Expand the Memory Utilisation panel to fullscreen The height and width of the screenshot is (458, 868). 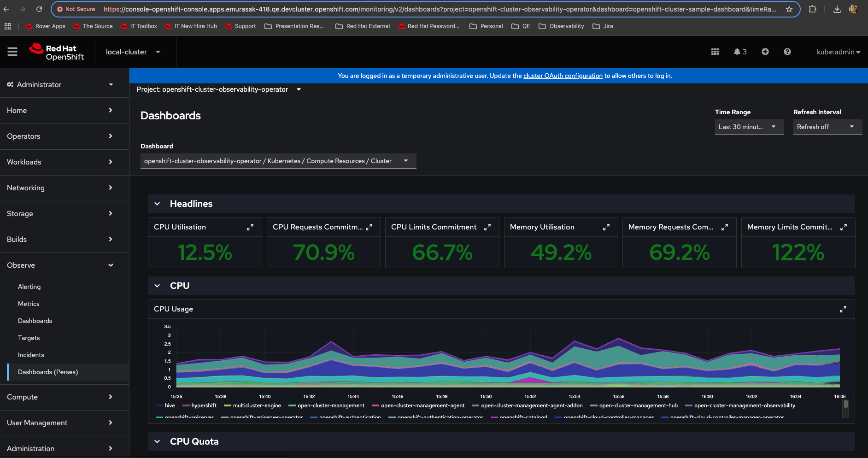pos(606,227)
